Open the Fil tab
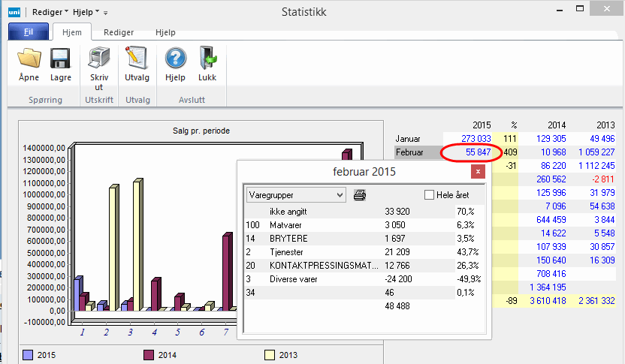Image resolution: width=625 pixels, height=364 pixels. [29, 32]
